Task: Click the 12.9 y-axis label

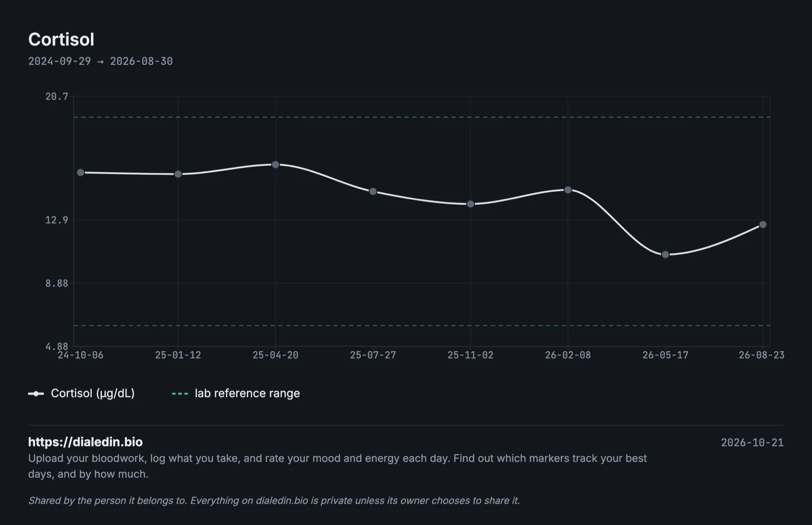Action: click(57, 220)
